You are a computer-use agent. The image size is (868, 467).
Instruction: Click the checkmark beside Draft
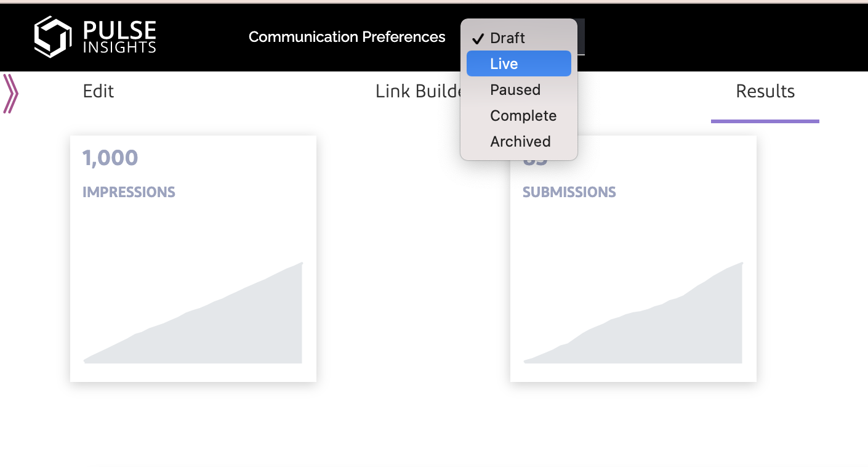point(478,38)
